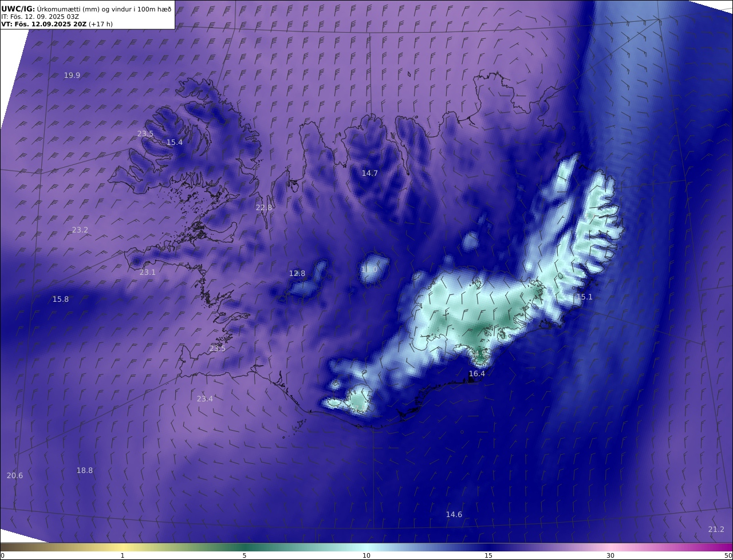Click the 14.7 value label
The width and height of the screenshot is (733, 560).
point(370,173)
